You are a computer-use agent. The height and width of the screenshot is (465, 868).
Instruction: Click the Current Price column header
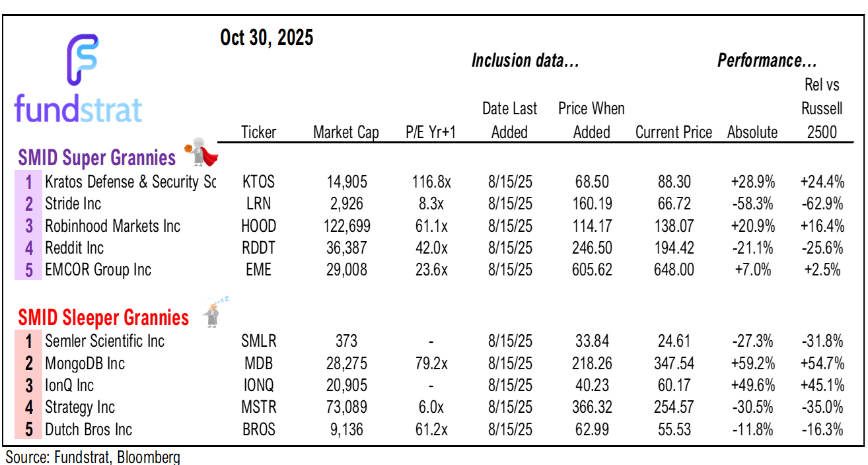(673, 132)
